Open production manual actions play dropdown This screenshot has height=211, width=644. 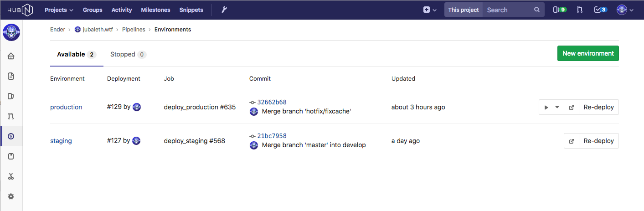tap(551, 108)
